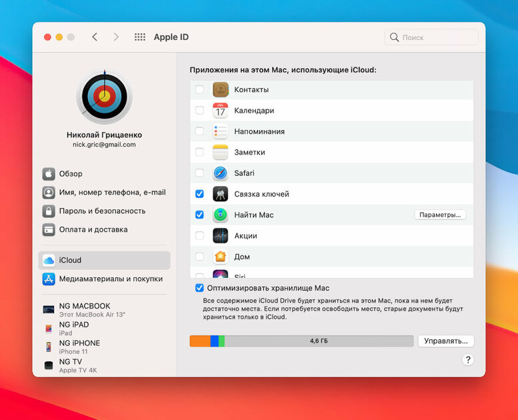The height and width of the screenshot is (420, 518).
Task: Enable the Safari checkbox
Action: click(x=199, y=173)
